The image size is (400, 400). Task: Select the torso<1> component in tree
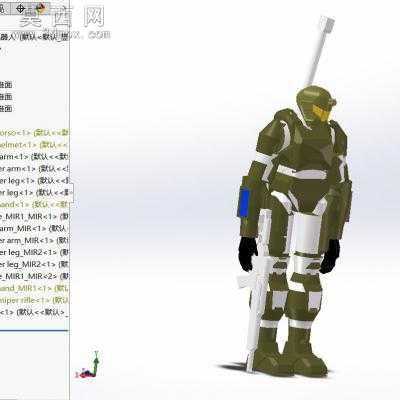tap(34, 133)
